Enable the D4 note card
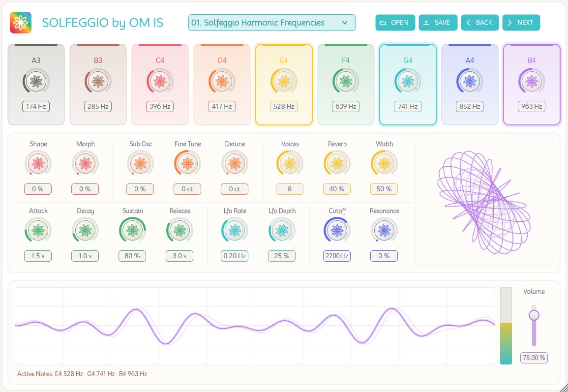 (222, 85)
